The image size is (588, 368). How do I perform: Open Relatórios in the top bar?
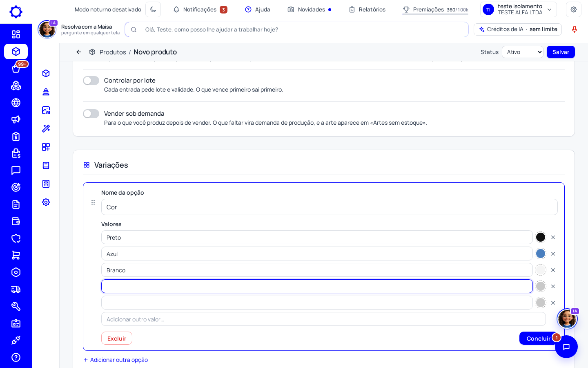[x=367, y=9]
